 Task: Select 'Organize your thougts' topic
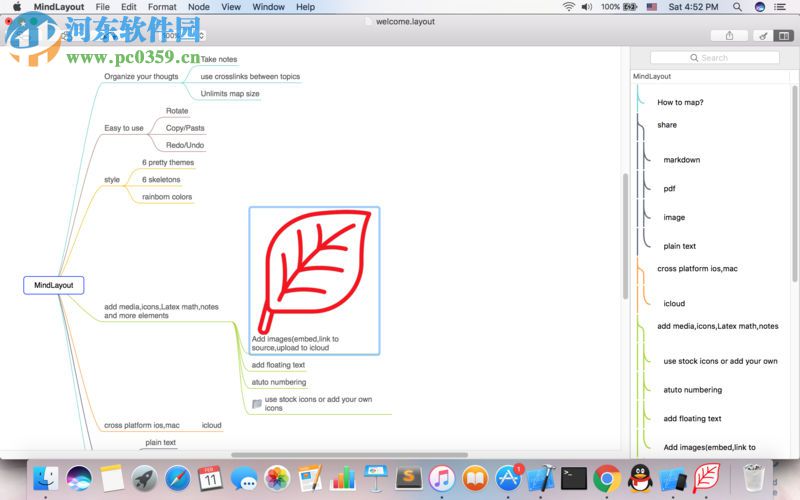[141, 77]
